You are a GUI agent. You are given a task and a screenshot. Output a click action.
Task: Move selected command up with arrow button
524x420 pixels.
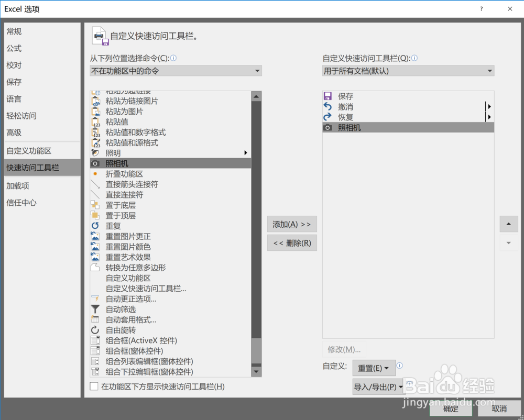[509, 224]
